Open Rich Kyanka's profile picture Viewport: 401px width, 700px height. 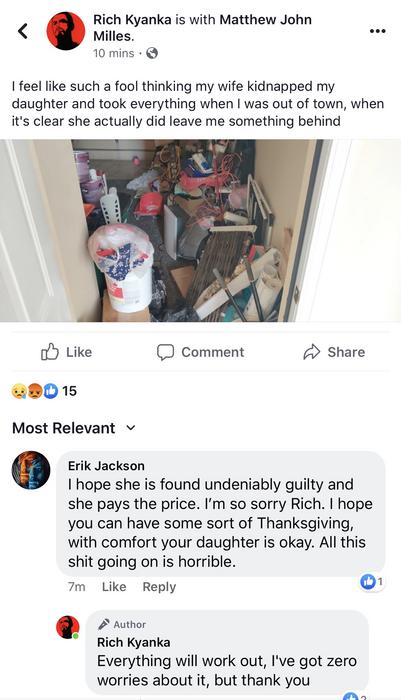tap(66, 31)
